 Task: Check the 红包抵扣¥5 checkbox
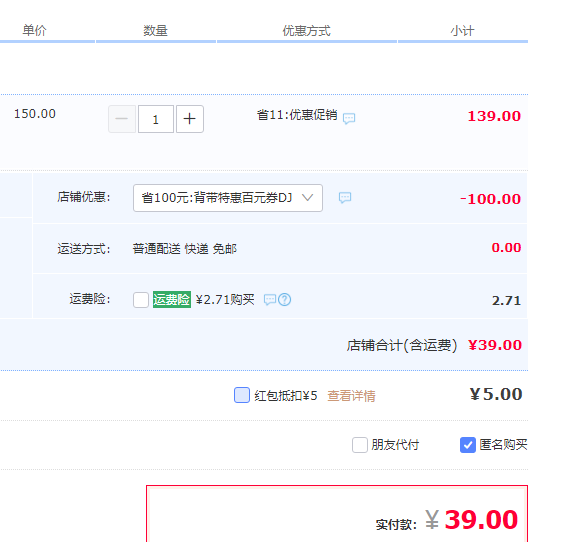point(242,395)
